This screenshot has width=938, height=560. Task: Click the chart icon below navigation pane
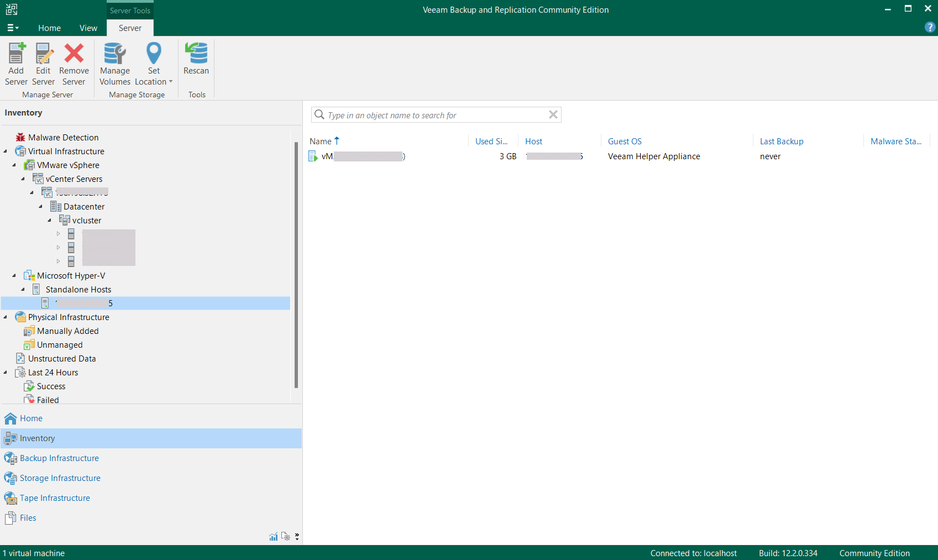[x=273, y=536]
